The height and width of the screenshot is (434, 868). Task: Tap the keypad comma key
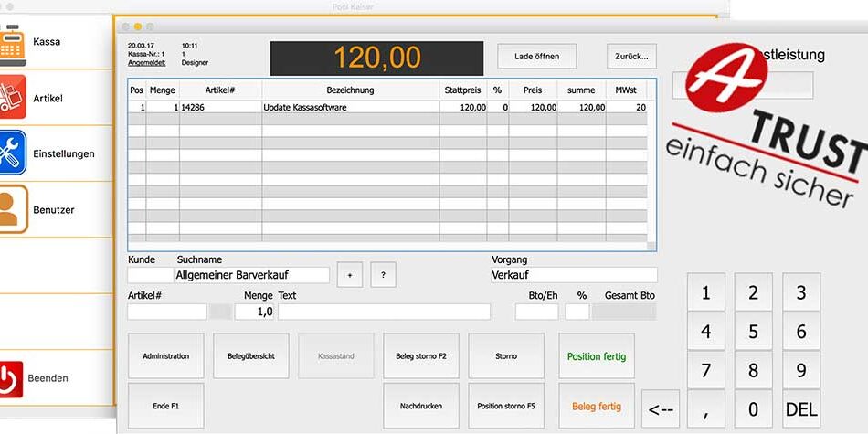point(705,409)
